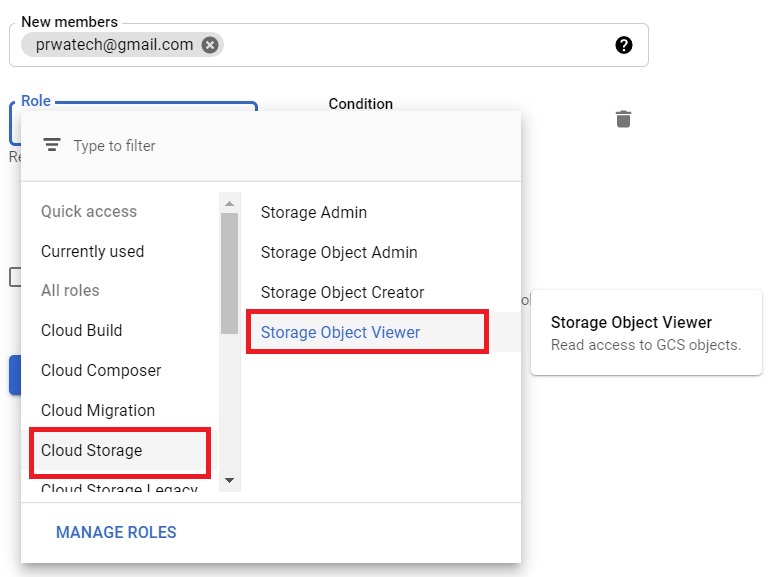Click scroll down arrow in category list
Image resolution: width=777 pixels, height=577 pixels.
pos(229,480)
